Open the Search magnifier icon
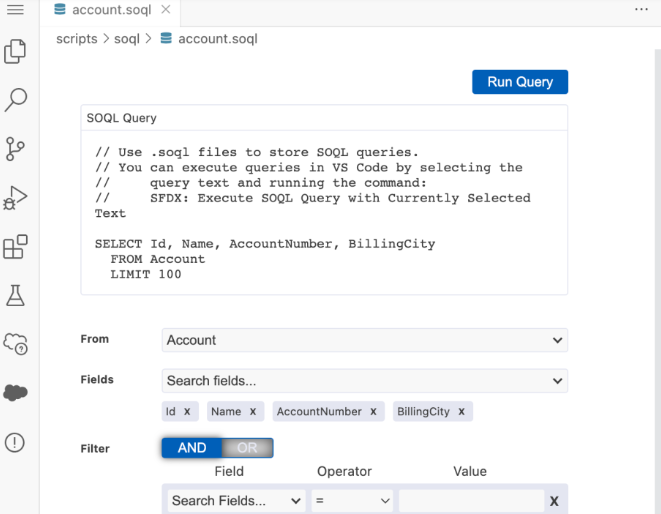 click(15, 99)
